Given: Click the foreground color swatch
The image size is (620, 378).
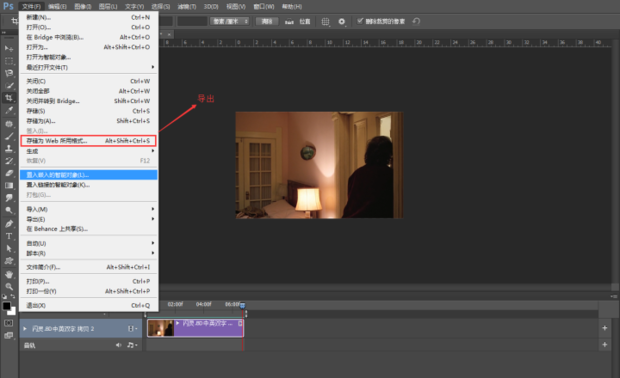Looking at the screenshot, I should (6, 306).
